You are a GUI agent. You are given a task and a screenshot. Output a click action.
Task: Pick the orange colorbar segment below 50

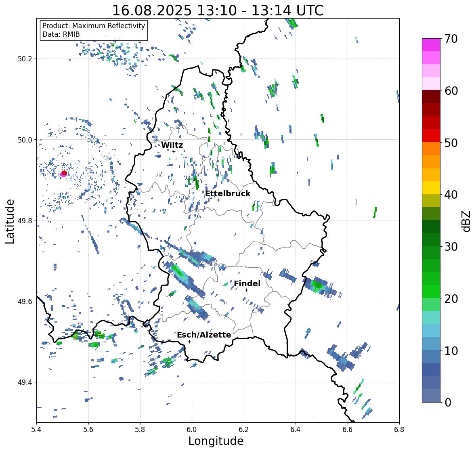431,149
